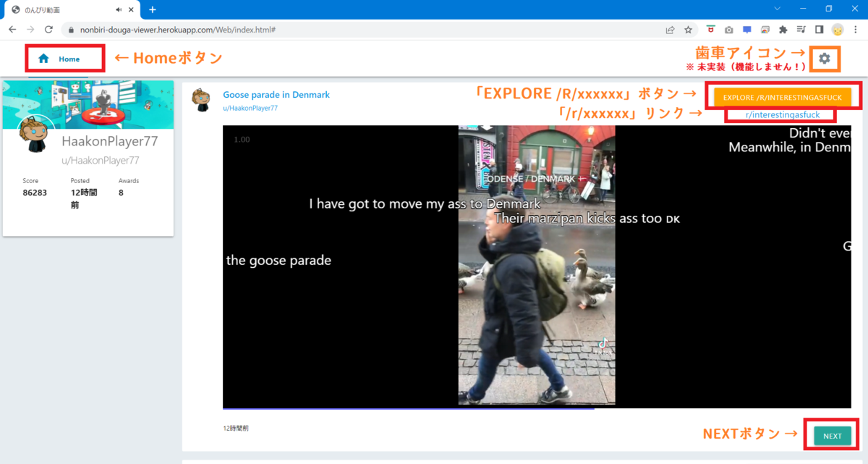Image resolution: width=868 pixels, height=464 pixels.
Task: Open tab search chevron in title bar
Action: pos(777,9)
